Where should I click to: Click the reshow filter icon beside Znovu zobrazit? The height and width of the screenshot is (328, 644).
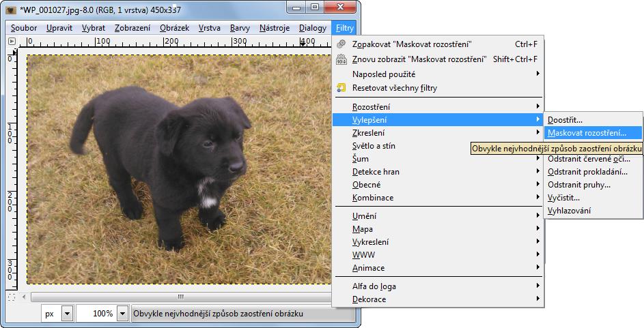[x=341, y=59]
